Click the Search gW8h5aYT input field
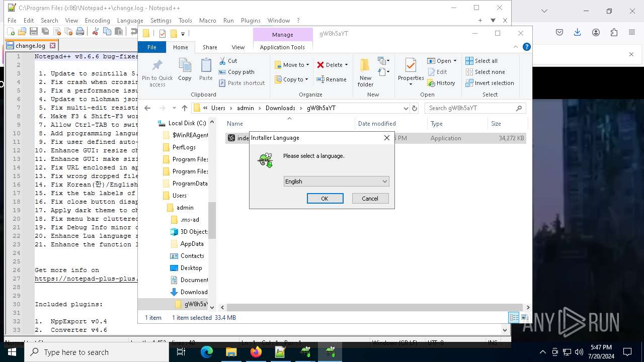This screenshot has width=644, height=362. tap(475, 108)
